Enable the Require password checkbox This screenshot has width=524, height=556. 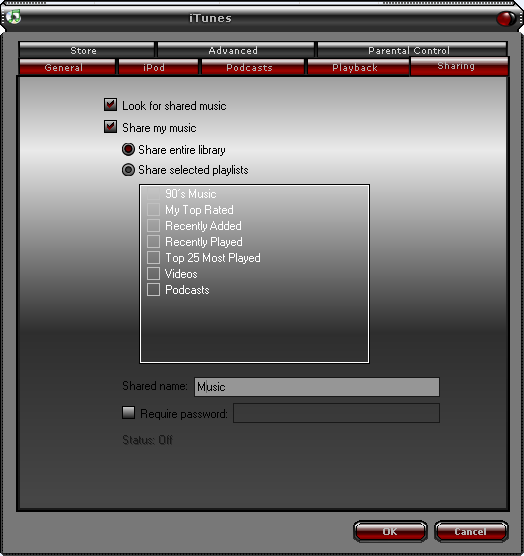(x=128, y=413)
